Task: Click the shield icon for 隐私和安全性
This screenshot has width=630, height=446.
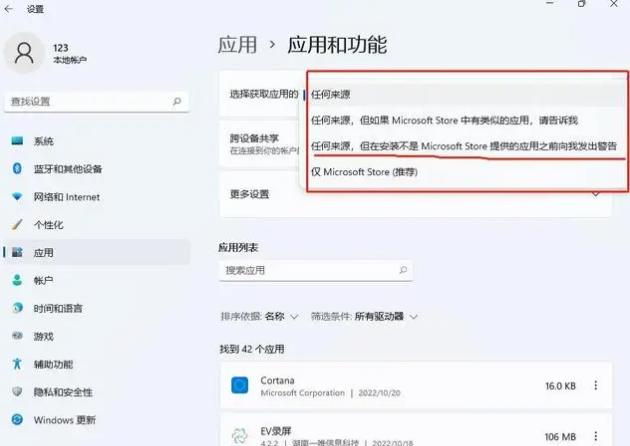Action: [17, 392]
